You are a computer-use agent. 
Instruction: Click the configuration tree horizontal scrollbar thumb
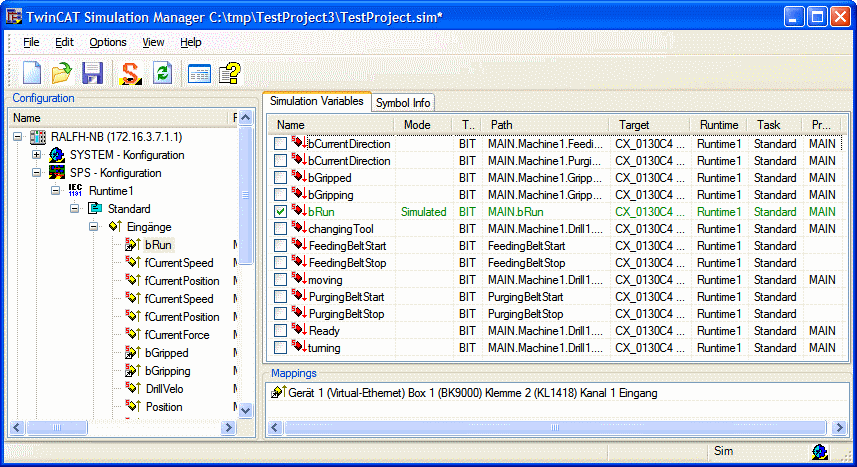point(57,427)
